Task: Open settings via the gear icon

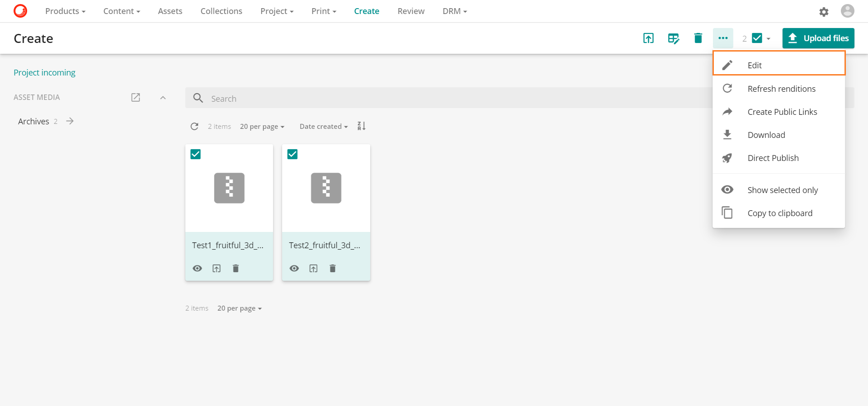Action: pyautogui.click(x=824, y=12)
